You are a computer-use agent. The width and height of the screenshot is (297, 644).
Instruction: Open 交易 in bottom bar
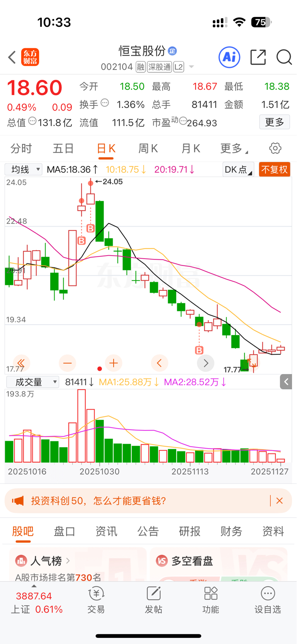[96, 601]
